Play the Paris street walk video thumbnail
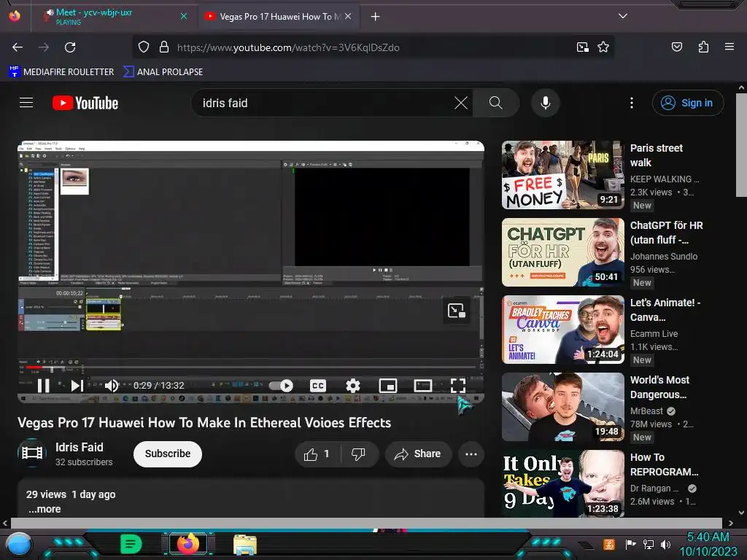The width and height of the screenshot is (747, 560). click(x=562, y=175)
